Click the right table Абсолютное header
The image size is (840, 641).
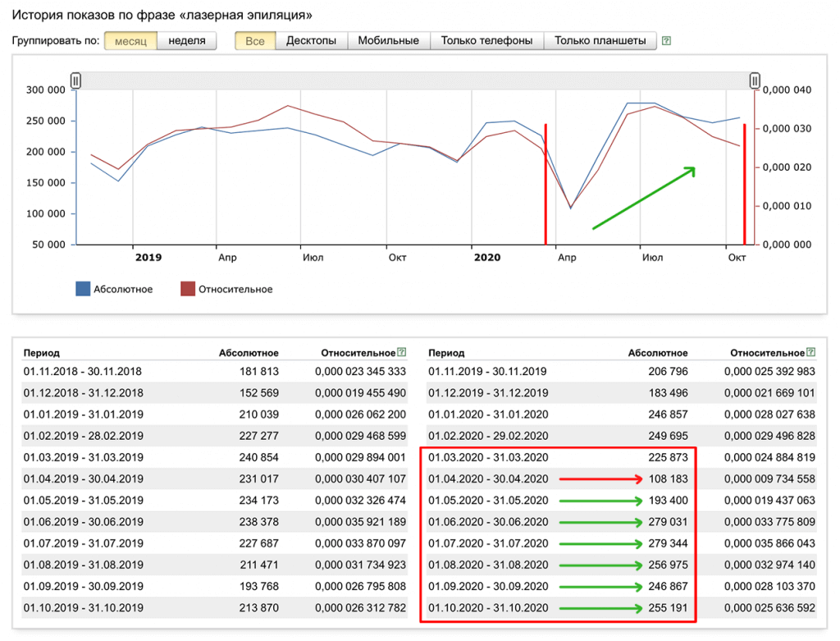658,353
